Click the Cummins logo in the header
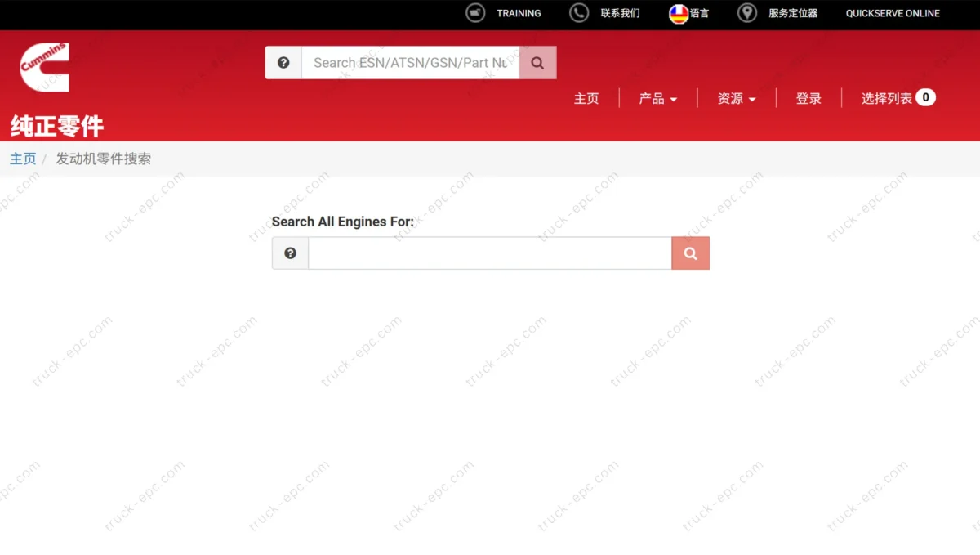This screenshot has height=555, width=980. point(45,67)
